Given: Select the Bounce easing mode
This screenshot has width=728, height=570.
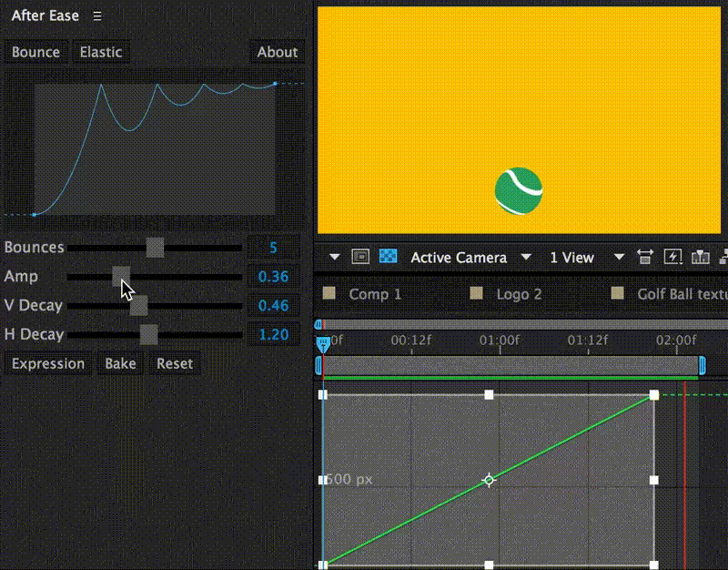Looking at the screenshot, I should [35, 52].
